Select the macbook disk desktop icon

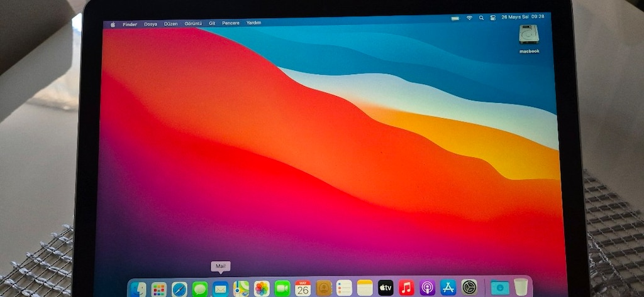point(529,39)
